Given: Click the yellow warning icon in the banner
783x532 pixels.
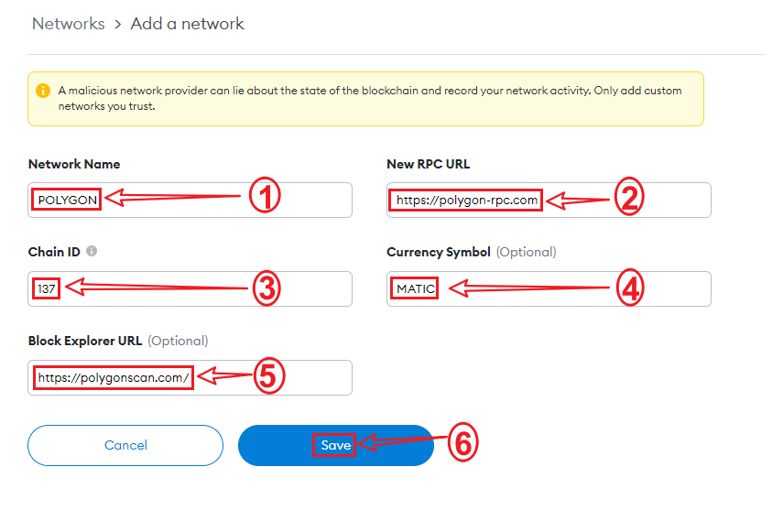Looking at the screenshot, I should (x=43, y=91).
